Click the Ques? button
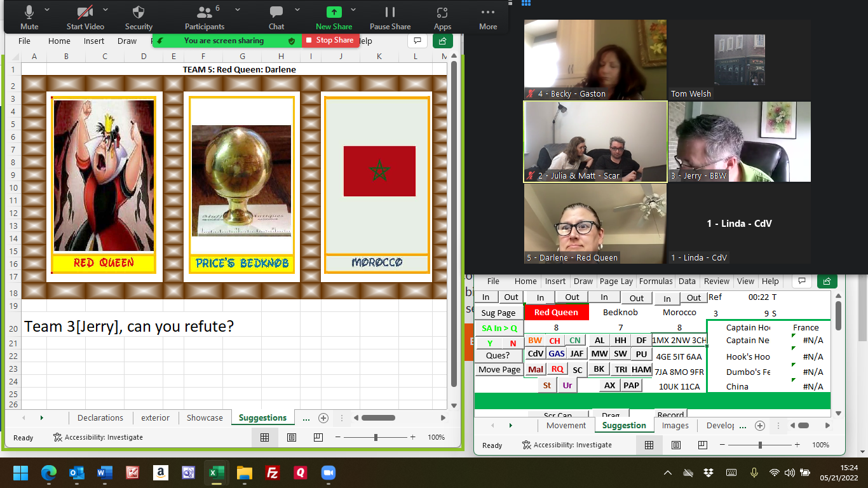Viewport: 868px width, 488px height. pos(498,355)
